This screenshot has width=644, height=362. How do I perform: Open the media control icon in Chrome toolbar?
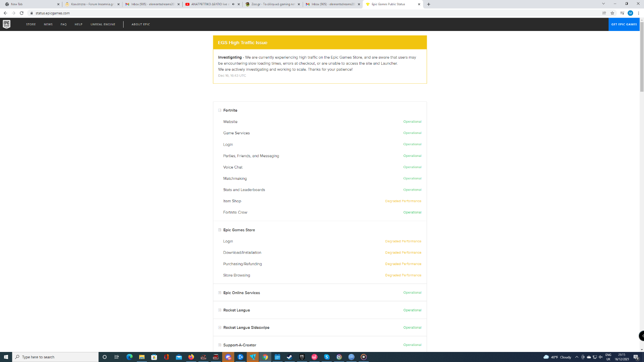pyautogui.click(x=622, y=13)
